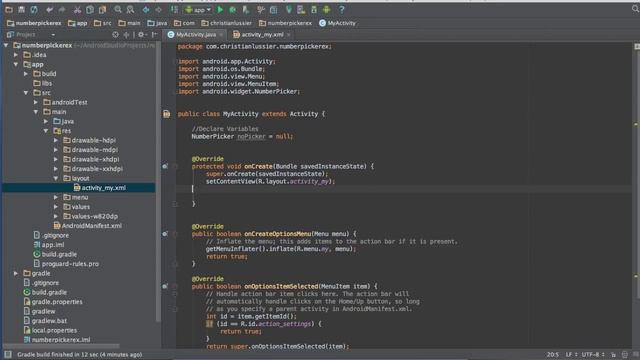This screenshot has height=360, width=640.
Task: Collapse the app module folder
Action: [16, 64]
